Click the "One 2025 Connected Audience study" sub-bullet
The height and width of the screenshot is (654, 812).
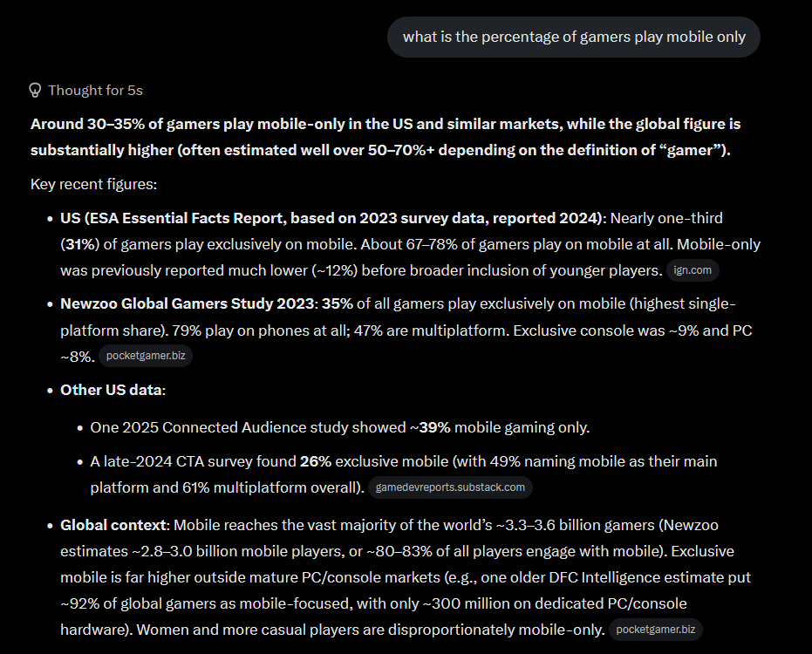coord(340,427)
